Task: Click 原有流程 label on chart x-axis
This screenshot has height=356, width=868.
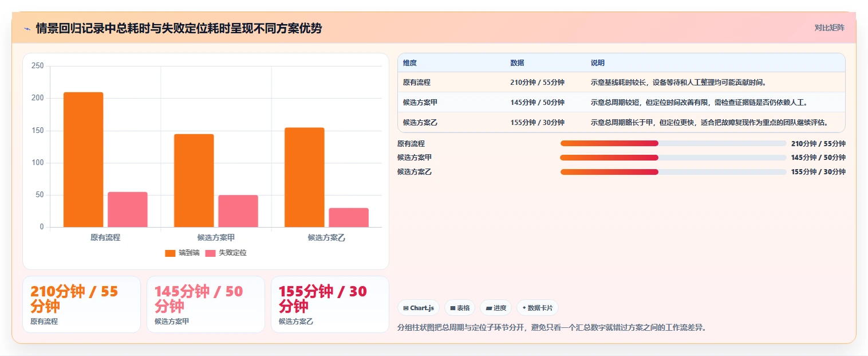Action: (105, 237)
